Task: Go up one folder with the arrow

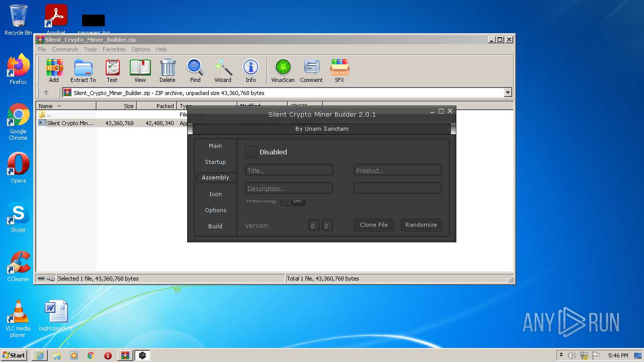Action: coord(46,93)
